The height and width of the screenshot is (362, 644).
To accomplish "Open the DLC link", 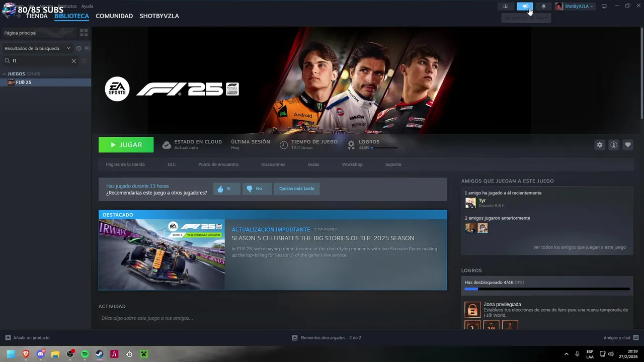I will click(172, 164).
